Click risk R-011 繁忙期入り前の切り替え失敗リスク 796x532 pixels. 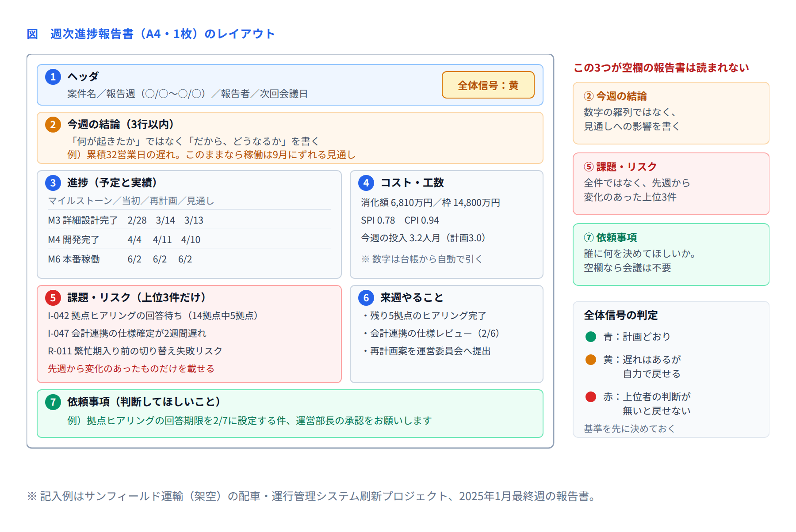click(x=135, y=351)
